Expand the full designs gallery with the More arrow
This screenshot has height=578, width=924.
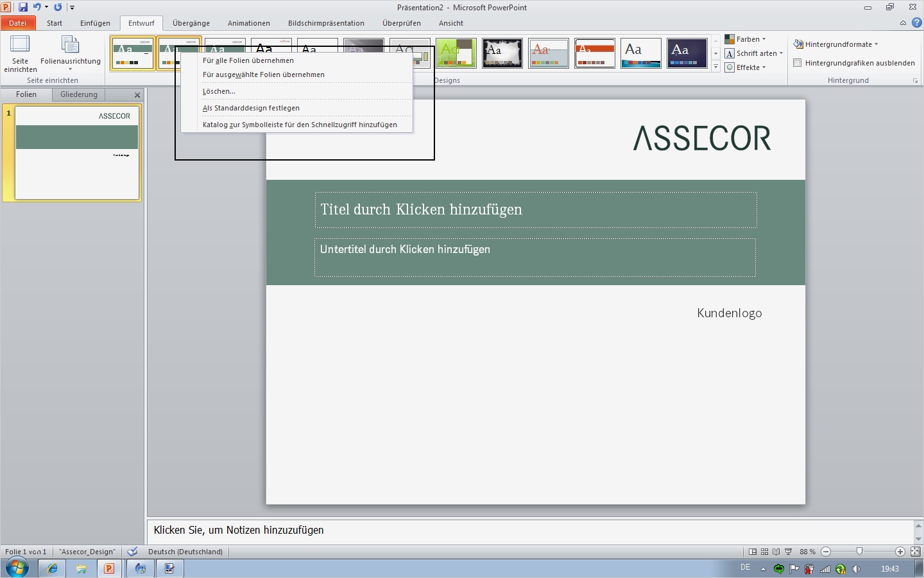pyautogui.click(x=716, y=67)
